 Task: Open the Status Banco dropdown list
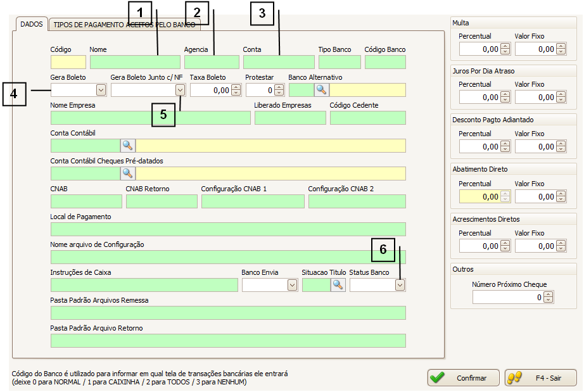(x=400, y=285)
